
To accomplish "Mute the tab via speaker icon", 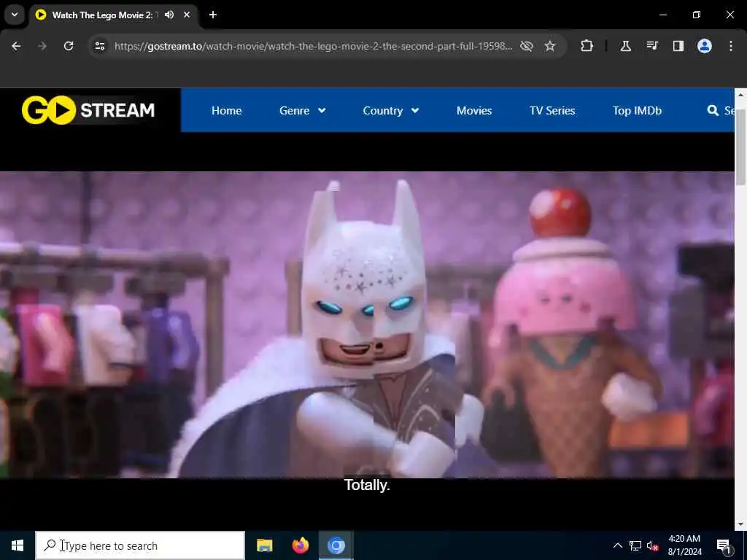I will coord(169,15).
